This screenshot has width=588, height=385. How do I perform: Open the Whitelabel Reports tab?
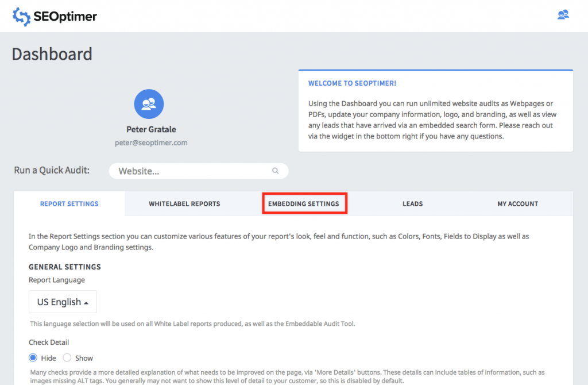click(184, 204)
